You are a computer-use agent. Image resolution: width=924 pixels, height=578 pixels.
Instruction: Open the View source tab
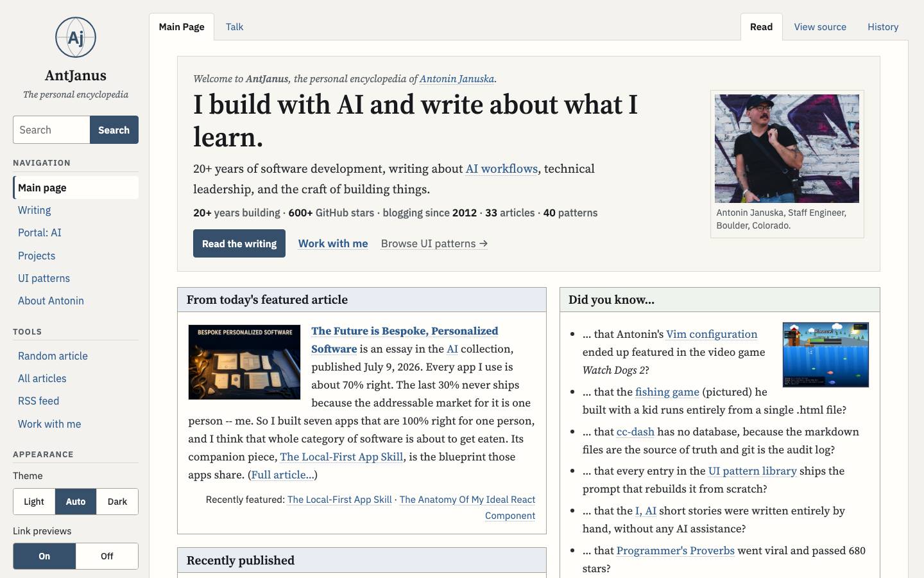(x=820, y=27)
